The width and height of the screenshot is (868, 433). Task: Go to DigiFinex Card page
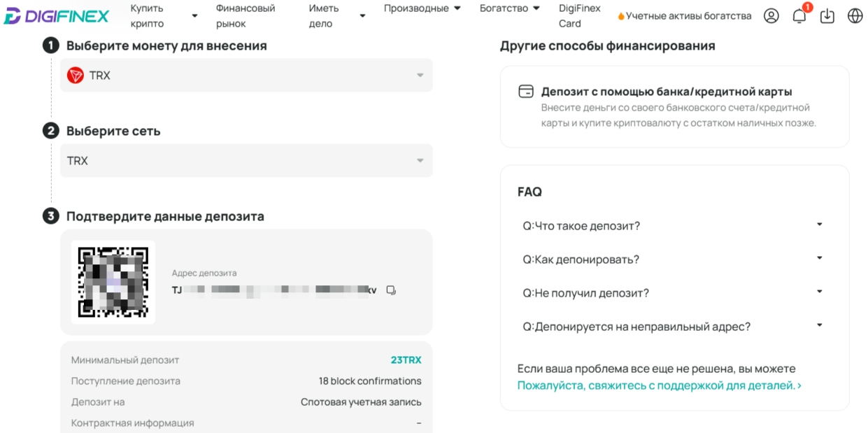pyautogui.click(x=580, y=16)
